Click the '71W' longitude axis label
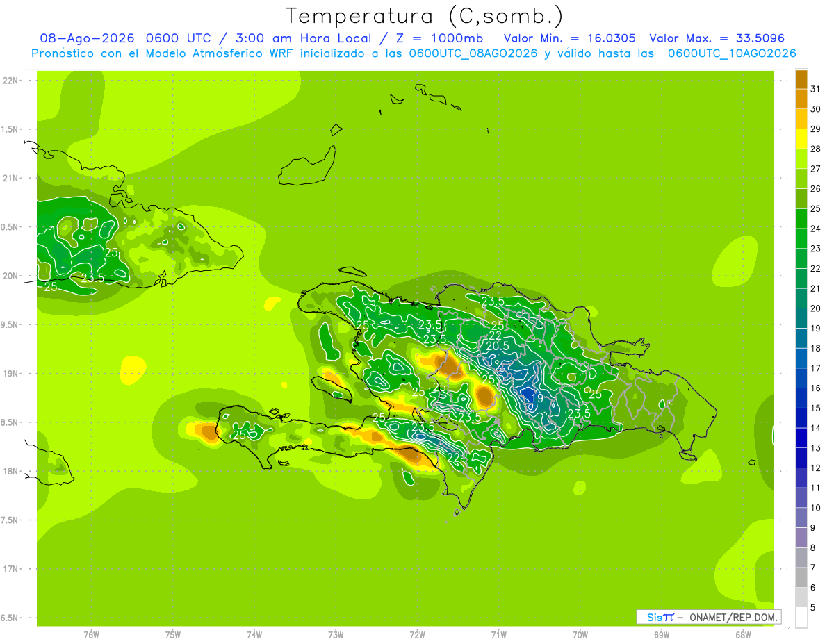This screenshot has height=644, width=834. 498,635
